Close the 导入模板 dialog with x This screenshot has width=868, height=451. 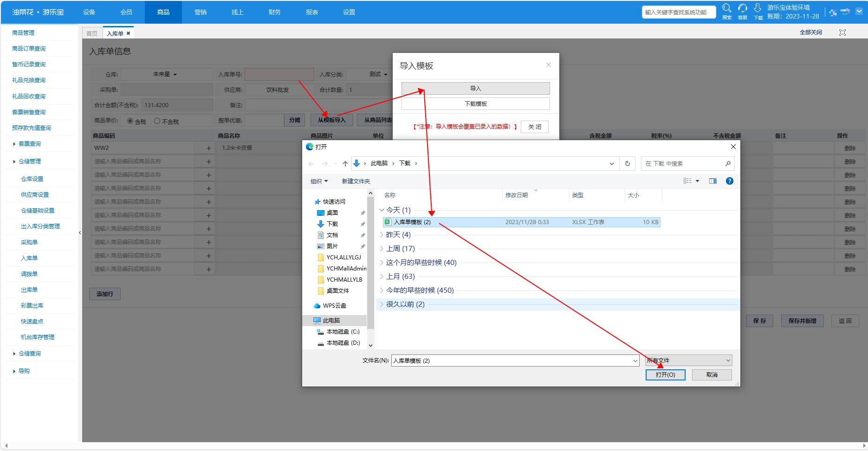pos(549,65)
